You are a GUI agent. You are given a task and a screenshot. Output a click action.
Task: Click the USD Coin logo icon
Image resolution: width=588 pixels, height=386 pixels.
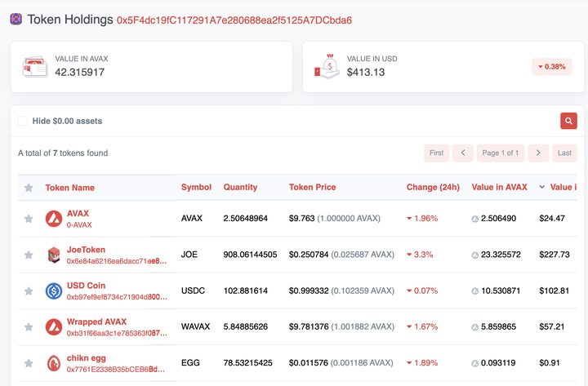(x=54, y=291)
